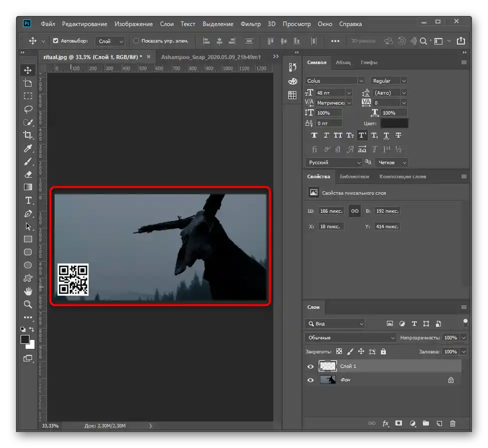Select the Crop tool
Screen dimensions: 488x448
coord(28,135)
